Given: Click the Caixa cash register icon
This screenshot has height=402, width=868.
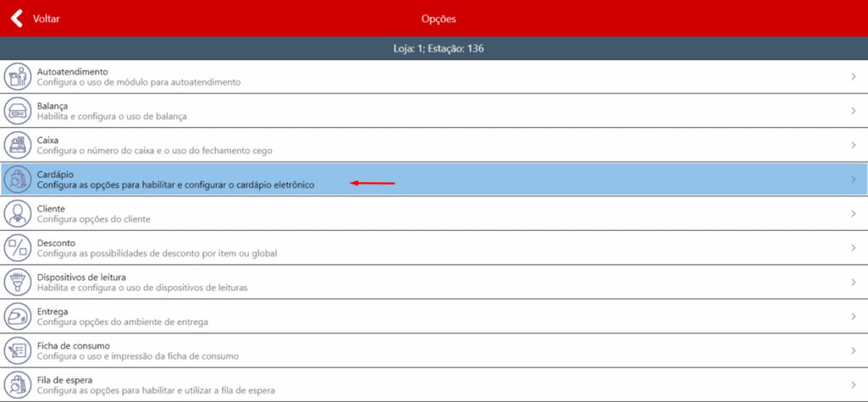Looking at the screenshot, I should [17, 145].
